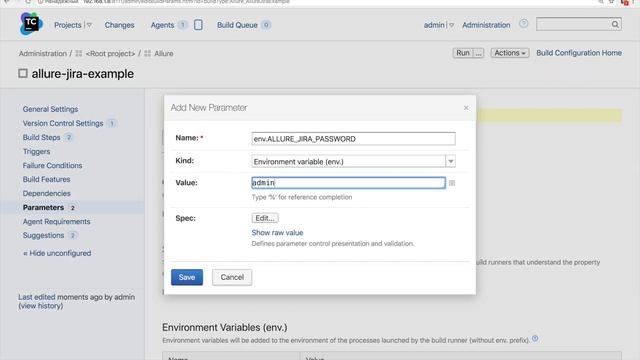The height and width of the screenshot is (360, 640).
Task: Click the Run options ellipsis button
Action: 478,53
